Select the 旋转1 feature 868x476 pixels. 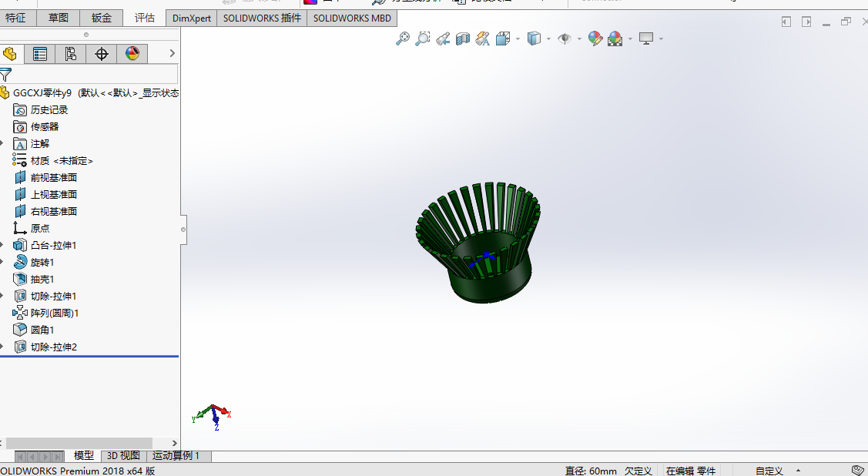click(34, 263)
